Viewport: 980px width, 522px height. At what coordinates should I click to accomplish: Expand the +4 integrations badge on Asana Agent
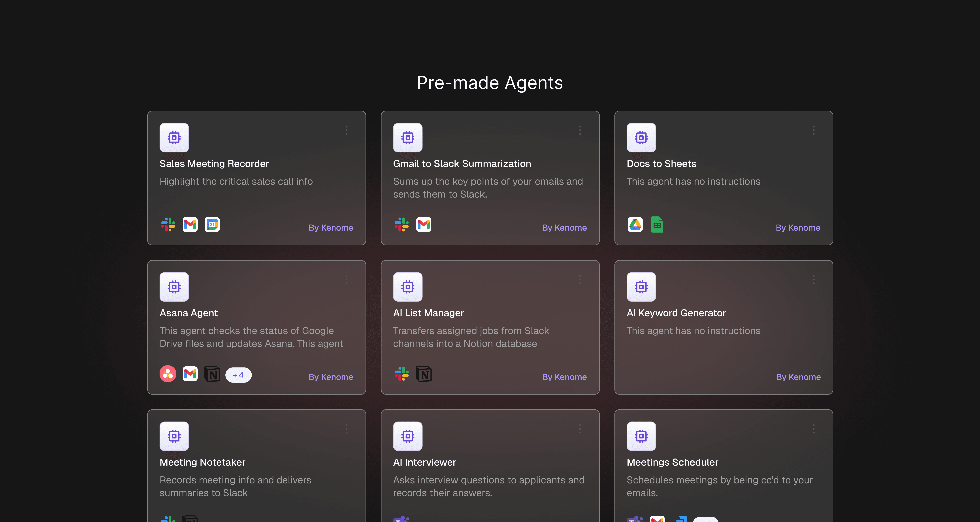pos(238,375)
